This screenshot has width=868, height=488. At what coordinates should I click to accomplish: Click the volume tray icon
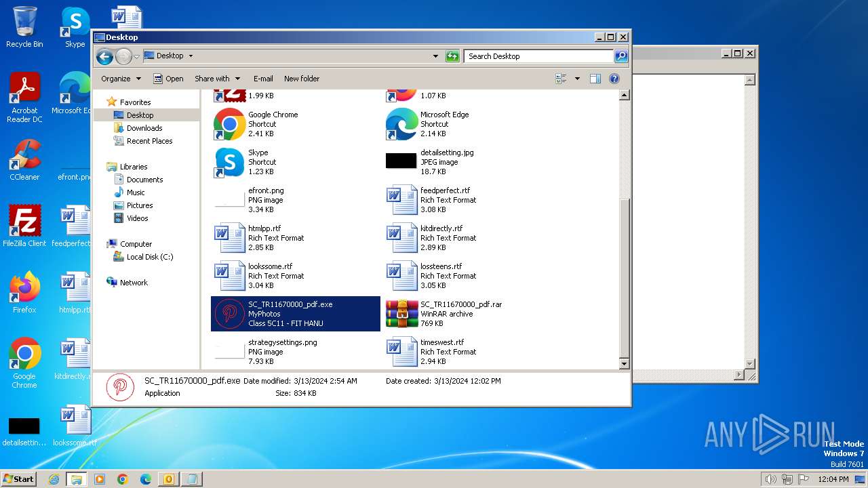pyautogui.click(x=771, y=479)
